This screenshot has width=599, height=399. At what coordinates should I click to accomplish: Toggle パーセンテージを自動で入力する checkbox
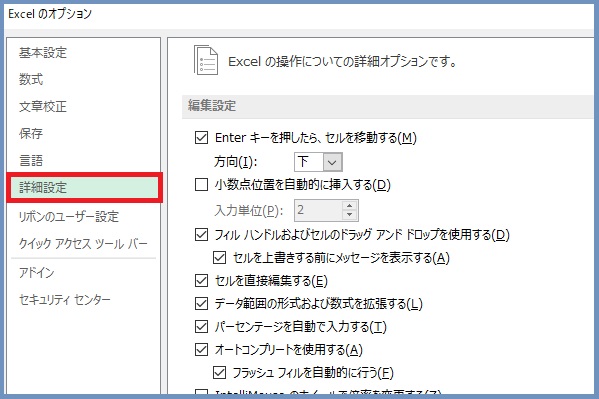pos(201,326)
